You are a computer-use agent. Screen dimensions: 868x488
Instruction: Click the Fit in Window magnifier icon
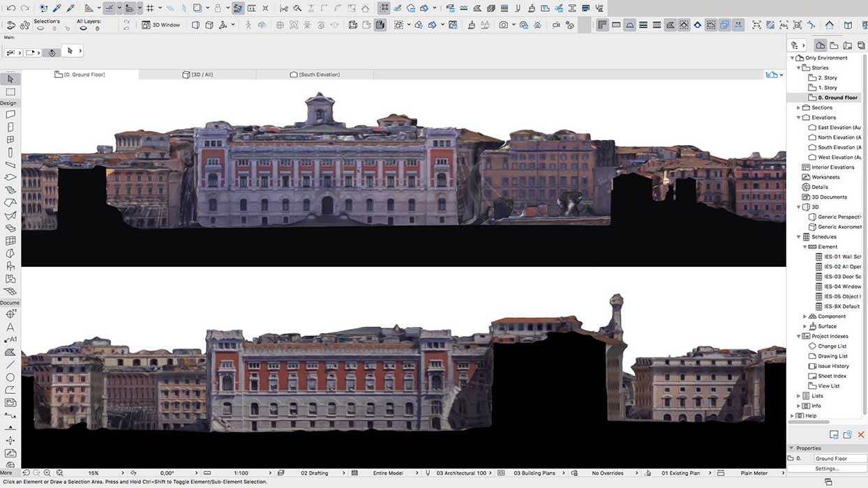pos(59,473)
